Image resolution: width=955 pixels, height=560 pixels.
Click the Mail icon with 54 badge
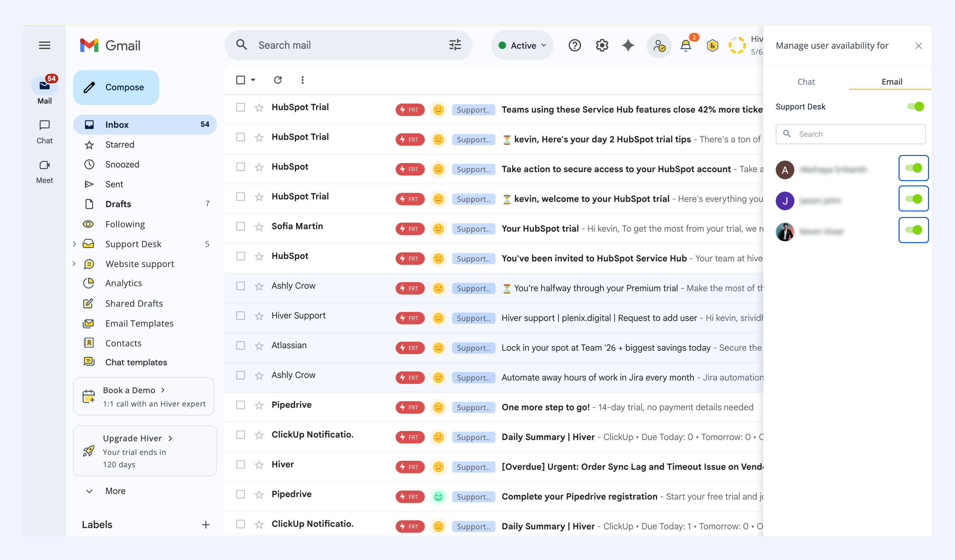click(x=45, y=86)
